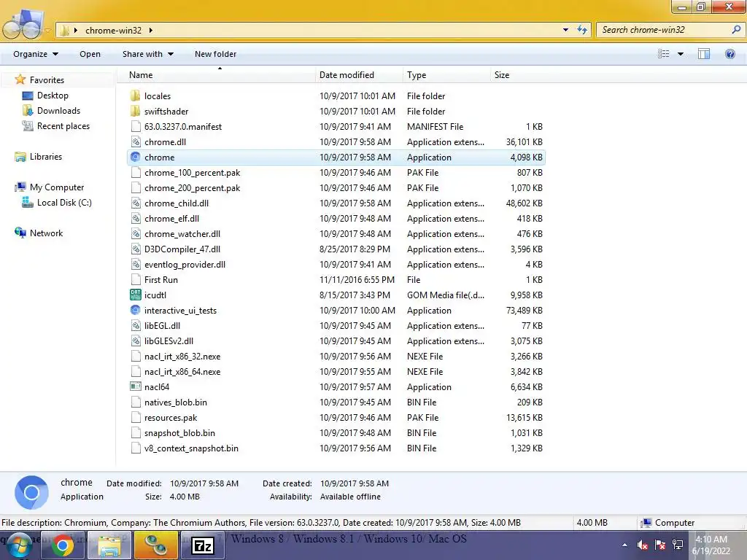Open the Share with dropdown menu
The height and width of the screenshot is (560, 747).
[x=147, y=54]
